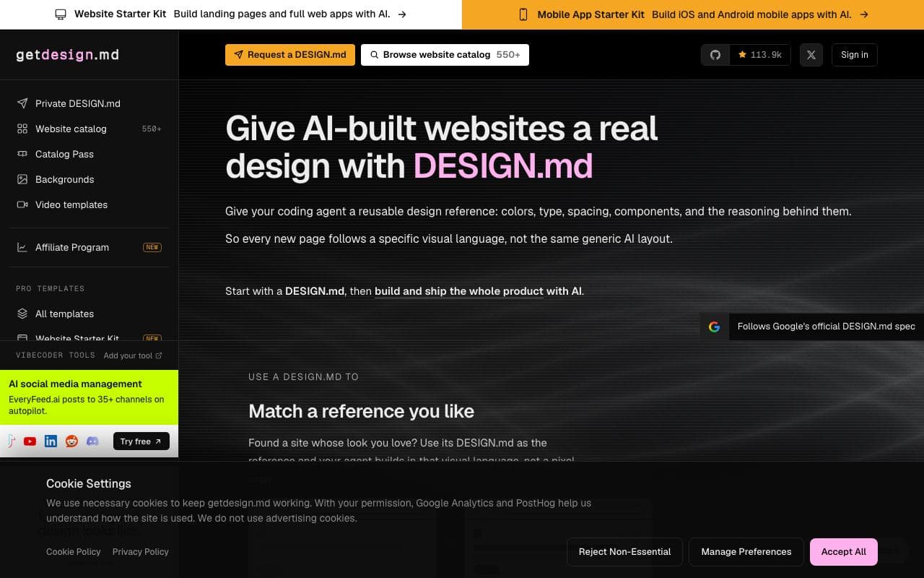Click the monitor icon beside Website Starter Kit

click(61, 14)
